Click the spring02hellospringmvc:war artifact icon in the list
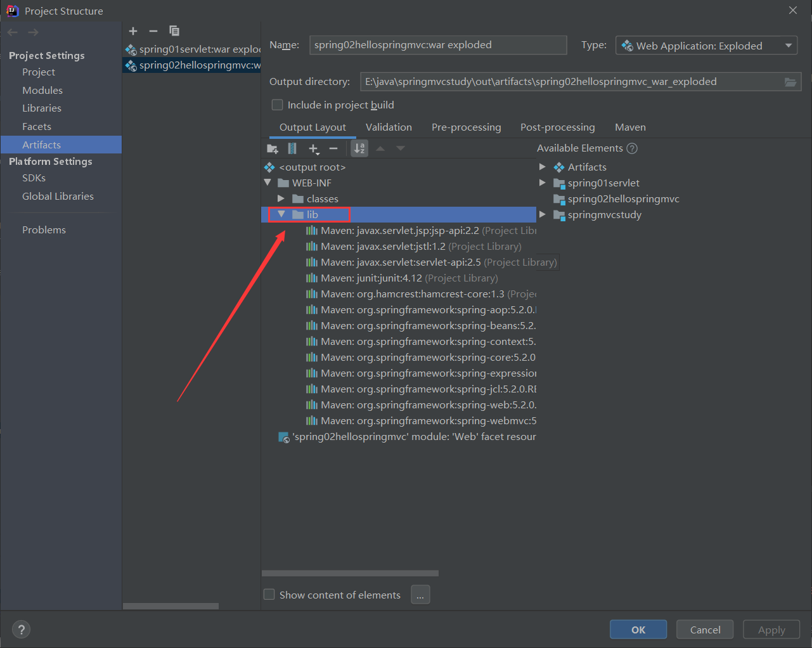The image size is (812, 648). click(x=131, y=65)
